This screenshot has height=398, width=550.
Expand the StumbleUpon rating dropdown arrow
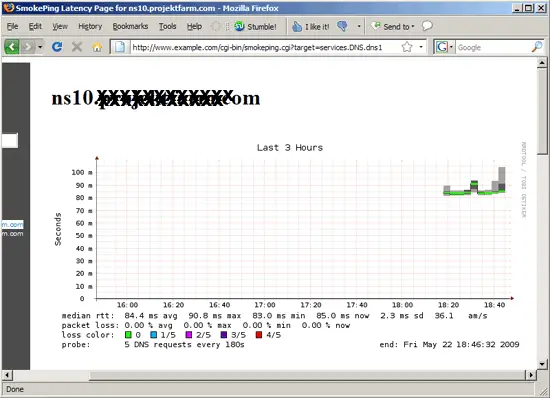point(359,26)
